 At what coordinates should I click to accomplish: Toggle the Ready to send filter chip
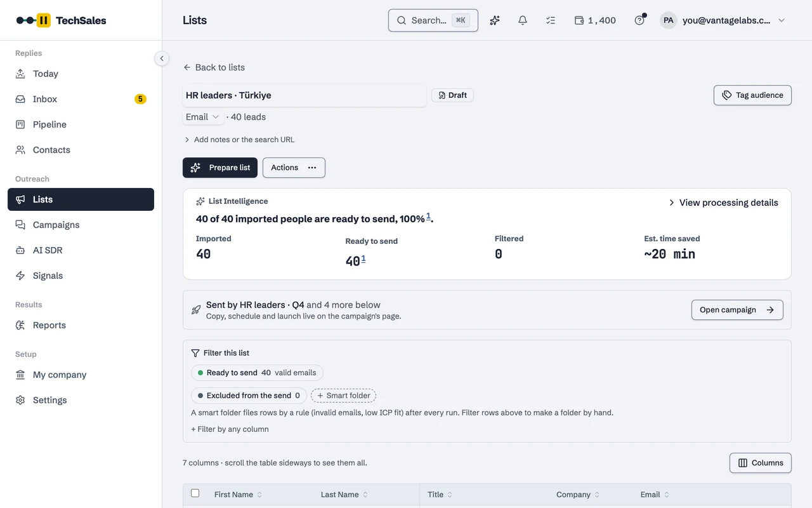point(257,373)
